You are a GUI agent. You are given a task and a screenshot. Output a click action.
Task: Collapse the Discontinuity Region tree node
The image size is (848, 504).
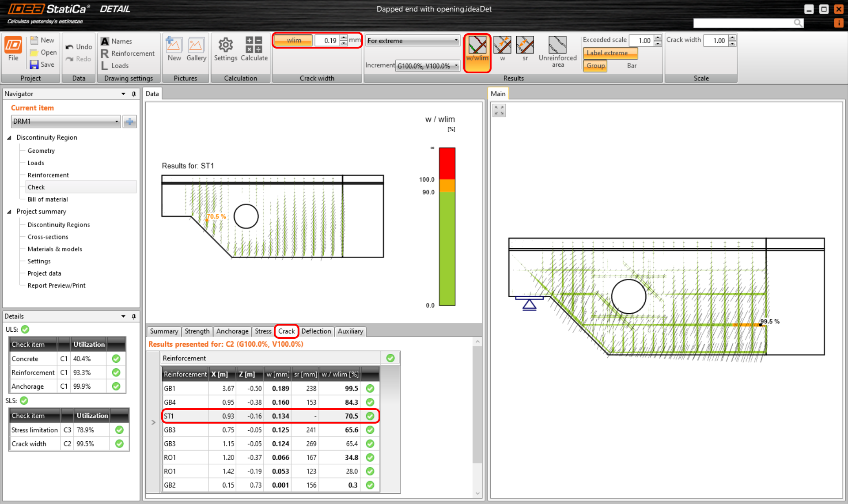pyautogui.click(x=9, y=138)
